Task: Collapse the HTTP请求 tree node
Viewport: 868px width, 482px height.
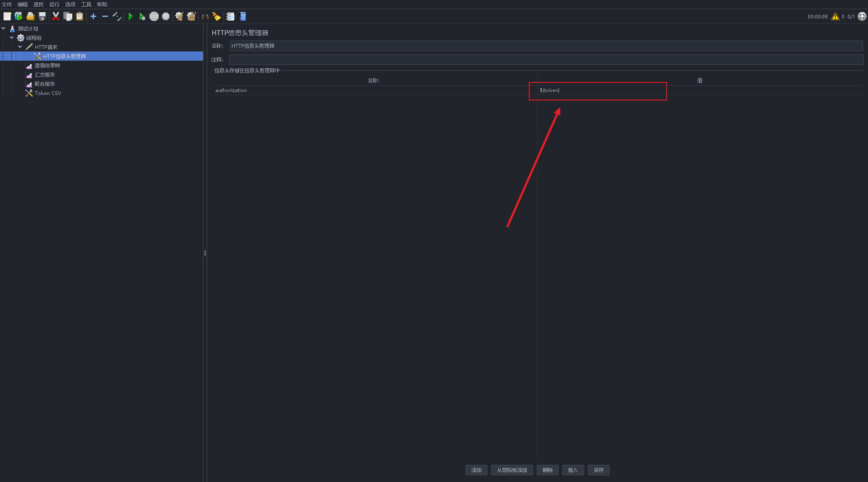Action: 20,47
